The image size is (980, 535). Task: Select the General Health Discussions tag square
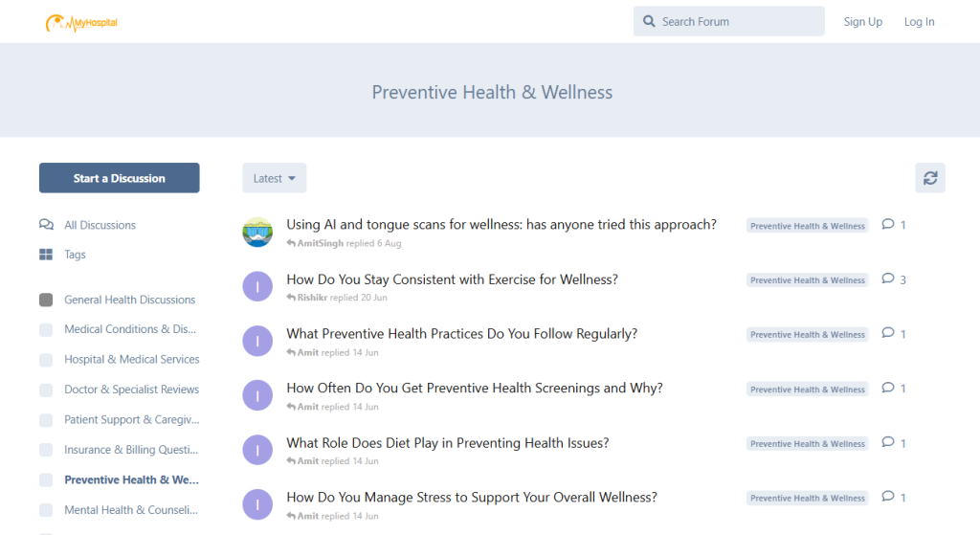tap(46, 300)
